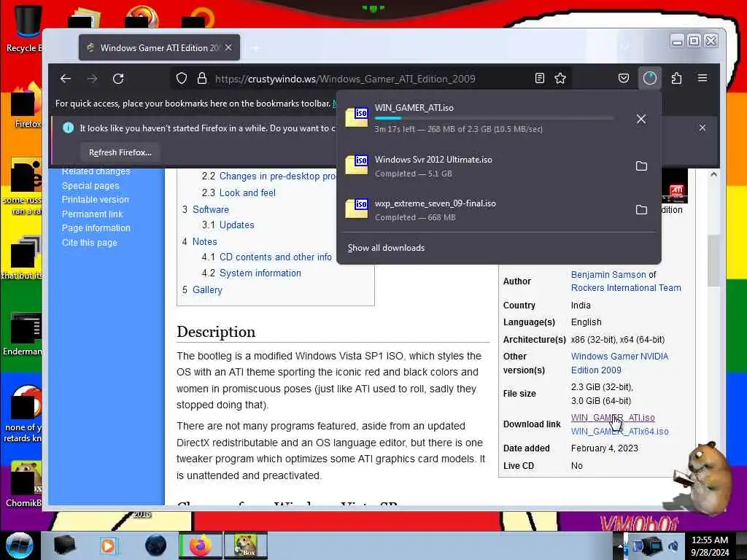Open Permanent link in sidebar
The width and height of the screenshot is (747, 560).
[x=92, y=214]
